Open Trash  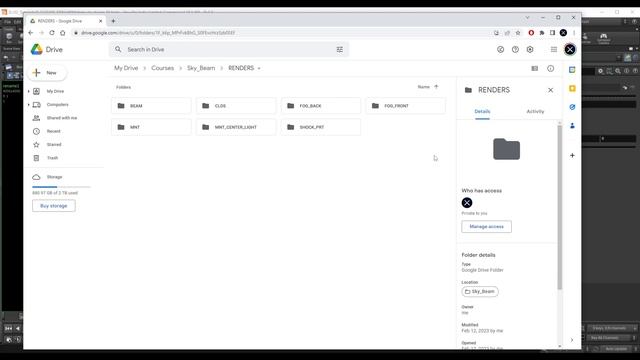coord(52,158)
